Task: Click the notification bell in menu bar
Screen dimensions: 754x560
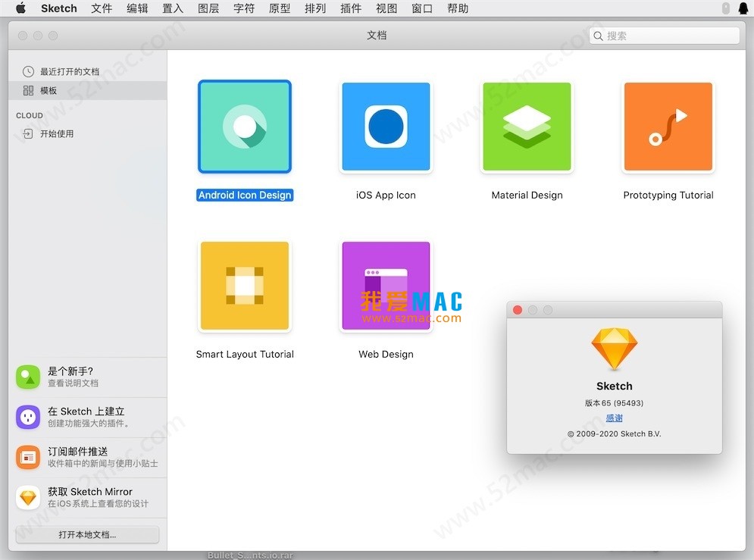Action: coord(743,8)
